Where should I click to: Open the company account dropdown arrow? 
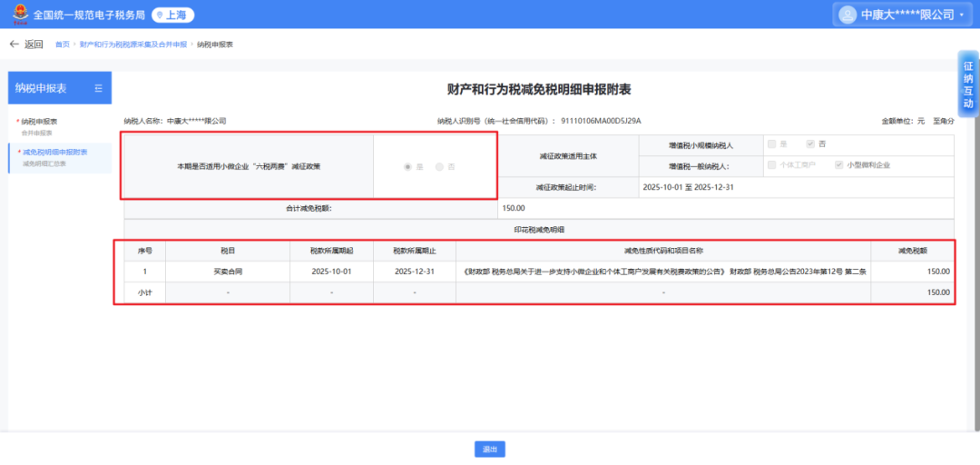pyautogui.click(x=961, y=15)
